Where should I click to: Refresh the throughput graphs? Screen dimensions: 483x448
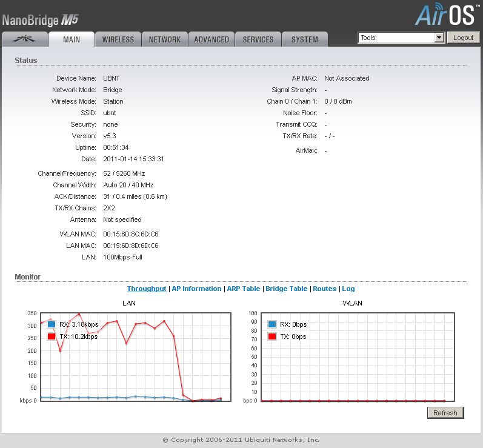(x=445, y=413)
